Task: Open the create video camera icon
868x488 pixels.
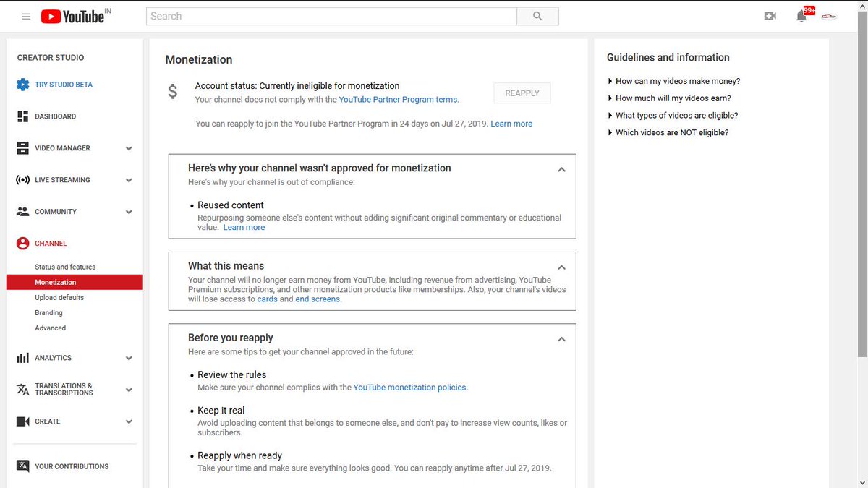Action: 770,16
